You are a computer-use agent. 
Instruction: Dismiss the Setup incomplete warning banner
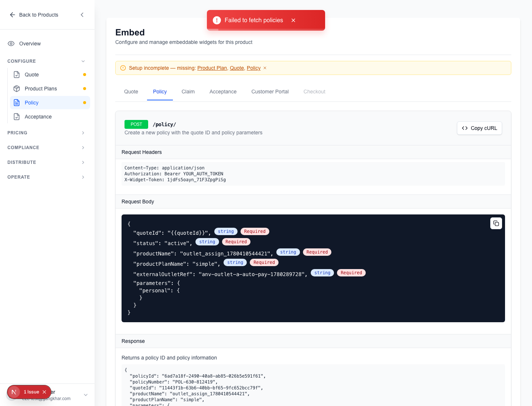(x=265, y=68)
